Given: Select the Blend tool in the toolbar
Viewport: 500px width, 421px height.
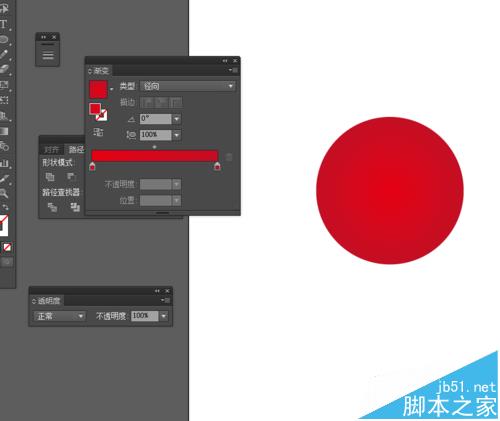Looking at the screenshot, I should [4, 146].
